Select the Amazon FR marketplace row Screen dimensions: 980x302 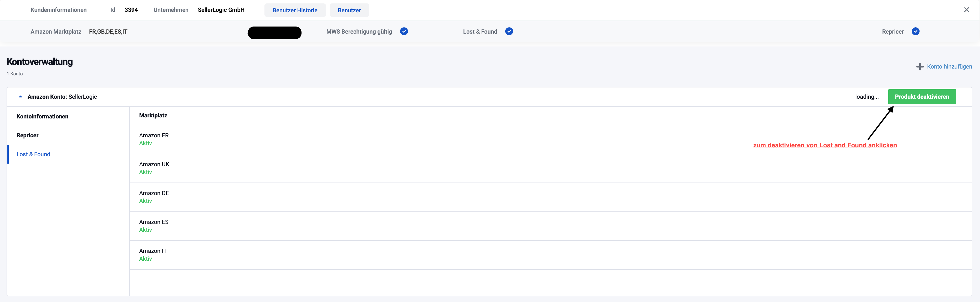point(154,139)
